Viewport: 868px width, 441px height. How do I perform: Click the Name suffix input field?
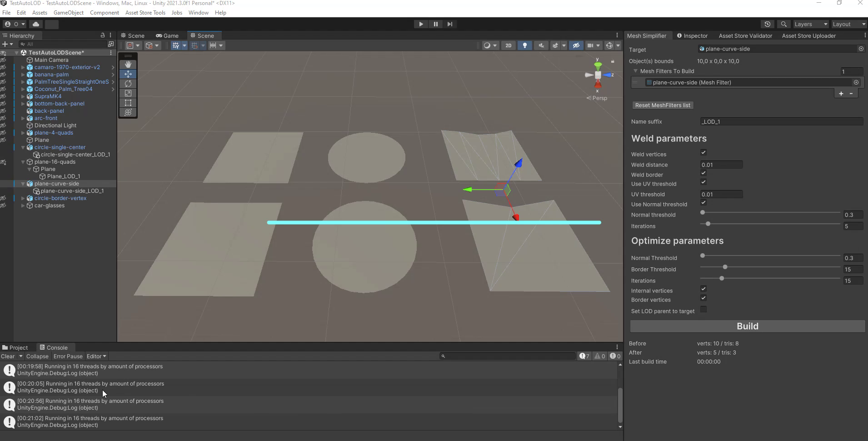click(x=781, y=121)
